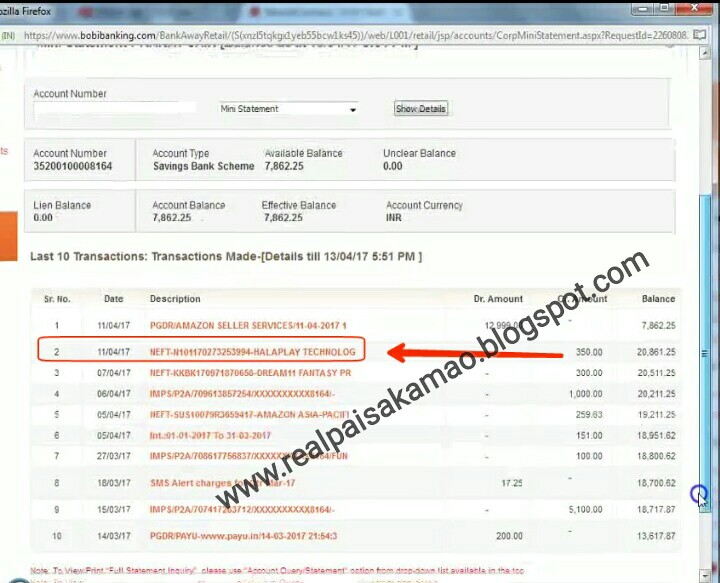Screen dimensions: 720x583
Task: Open NEFT AMAZON ASIA-PACIFI transaction link
Action: coord(249,415)
